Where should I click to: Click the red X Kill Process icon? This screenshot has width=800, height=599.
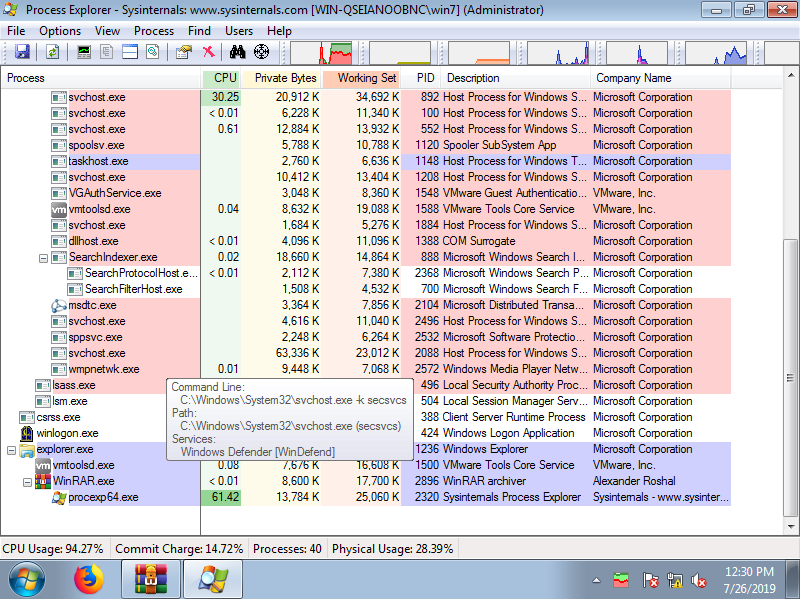click(x=208, y=52)
